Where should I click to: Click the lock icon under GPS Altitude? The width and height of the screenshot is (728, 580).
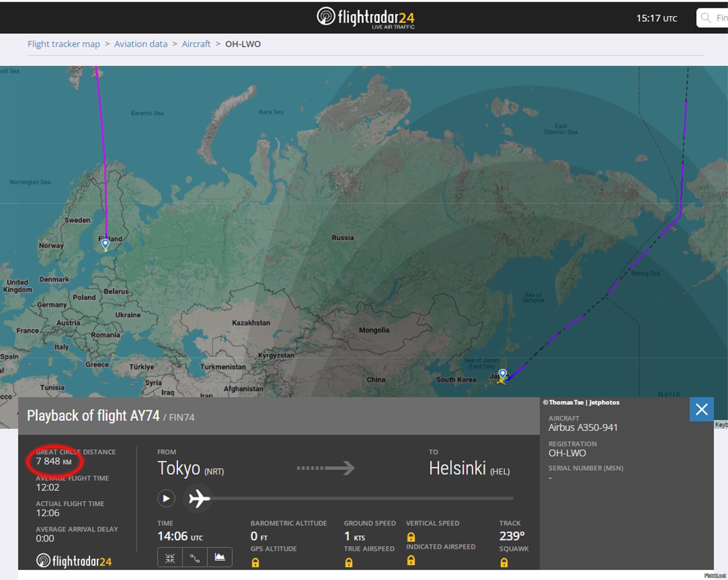pos(255,563)
